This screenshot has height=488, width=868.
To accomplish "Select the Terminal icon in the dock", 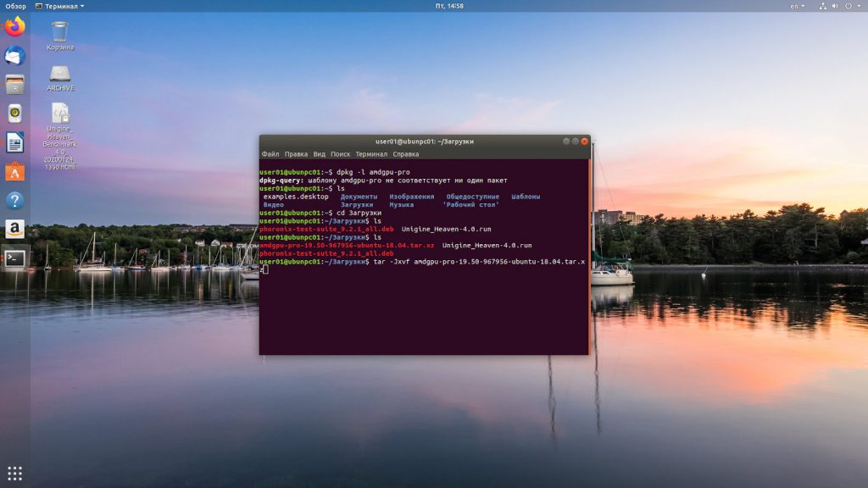I will pyautogui.click(x=15, y=258).
